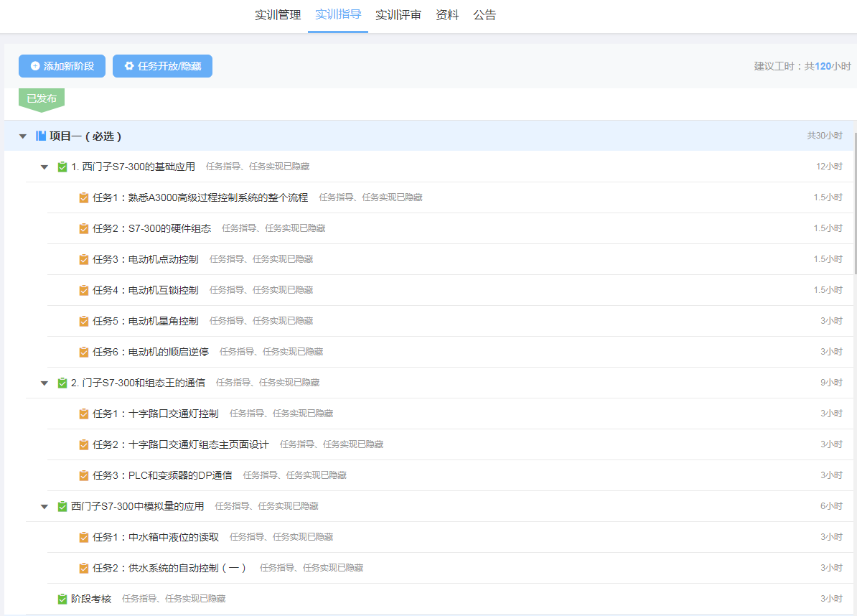
Task: Click 1. 西门子S7-300的基础应用 title
Action: [133, 167]
